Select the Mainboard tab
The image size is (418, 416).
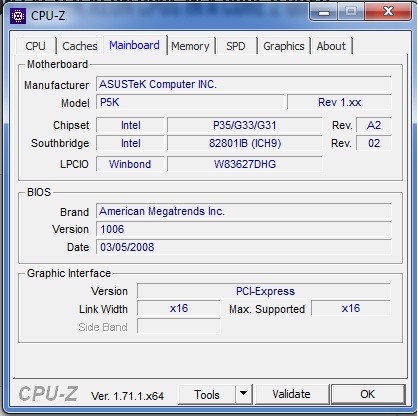(x=135, y=45)
